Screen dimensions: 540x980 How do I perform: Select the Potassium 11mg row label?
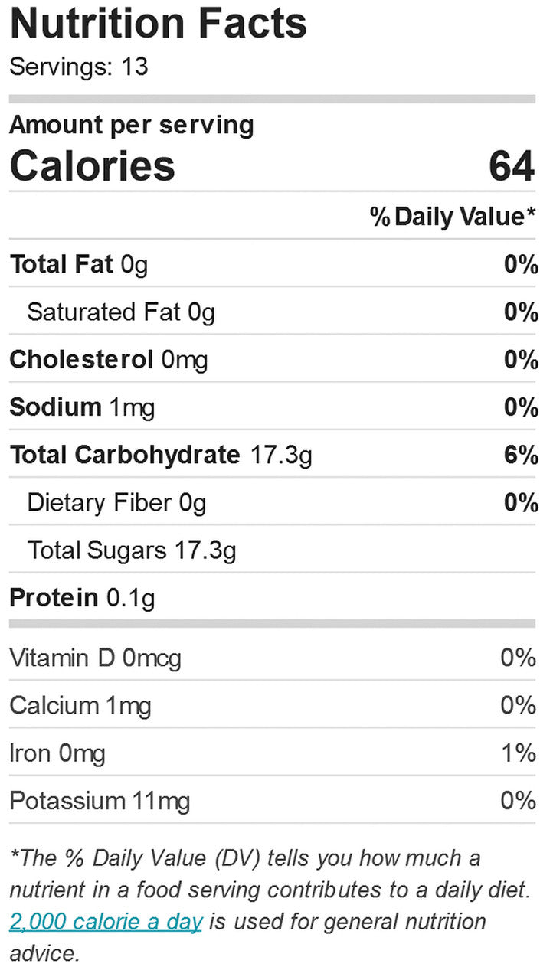(x=100, y=801)
